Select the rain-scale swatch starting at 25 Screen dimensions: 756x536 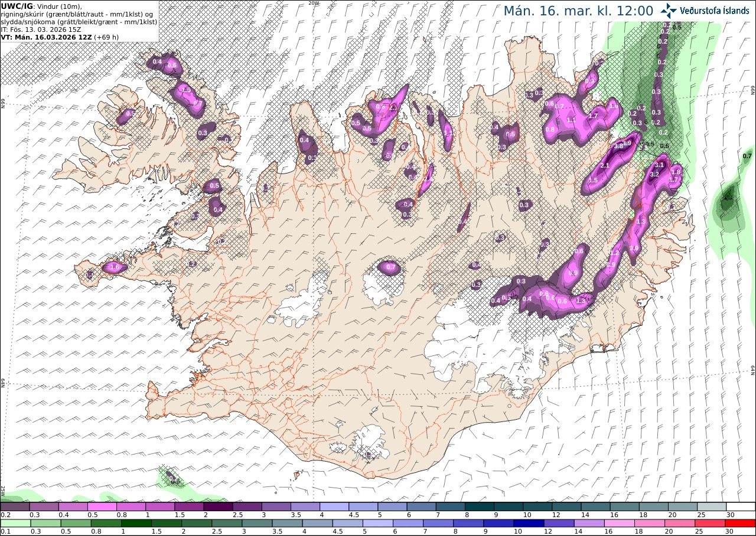pyautogui.click(x=710, y=523)
